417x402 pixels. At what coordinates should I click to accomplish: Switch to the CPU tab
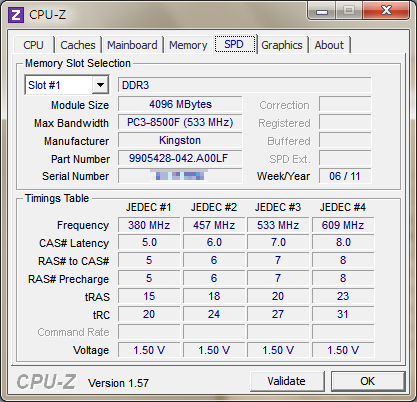pos(33,45)
